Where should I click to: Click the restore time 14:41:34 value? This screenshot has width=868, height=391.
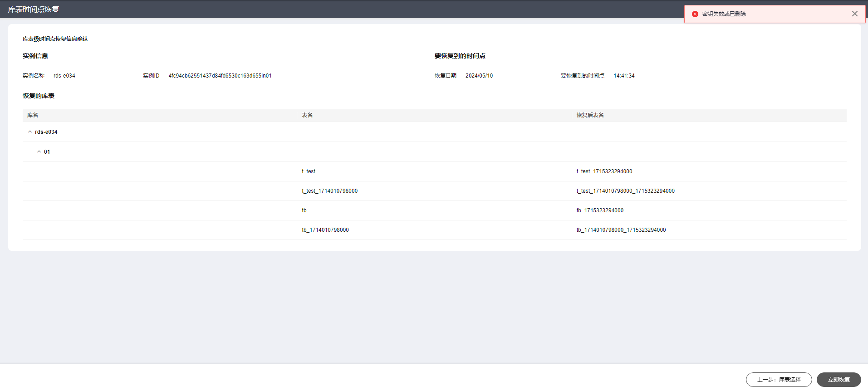624,76
